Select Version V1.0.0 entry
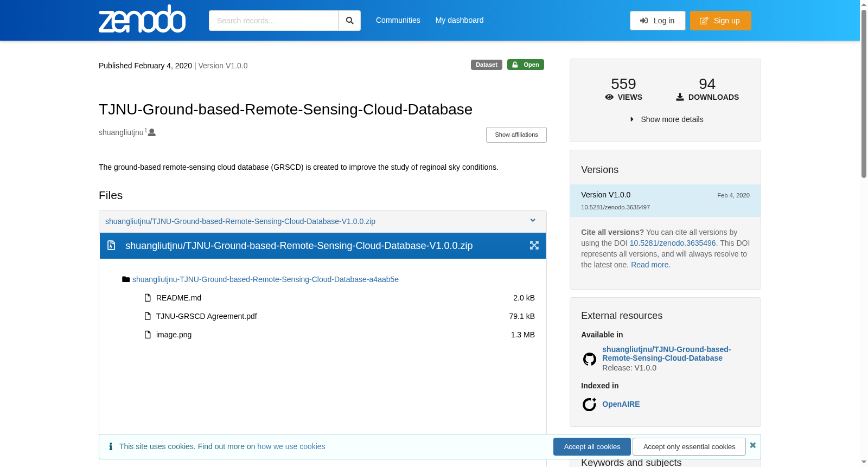This screenshot has height=467, width=868. (x=665, y=201)
